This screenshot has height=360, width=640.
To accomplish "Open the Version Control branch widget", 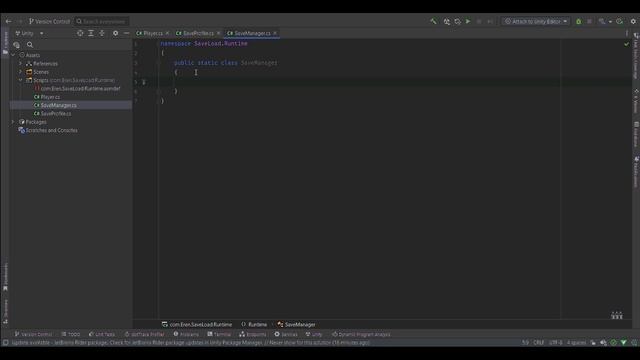I will coord(49,21).
